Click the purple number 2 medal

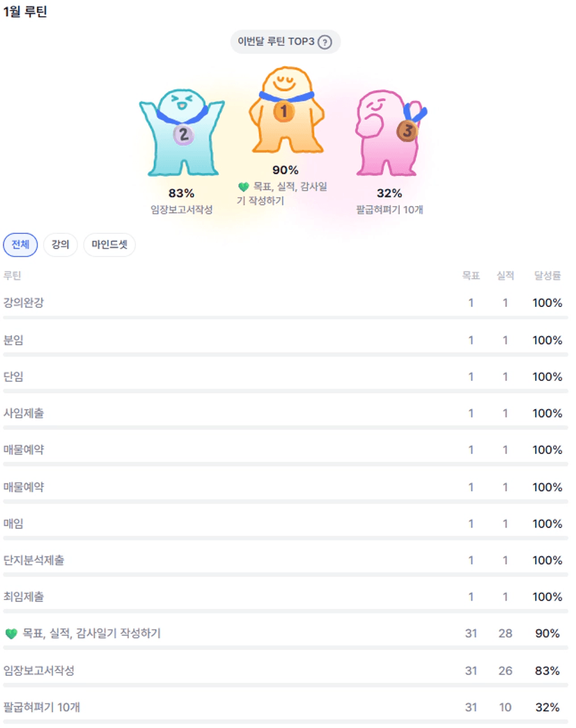[183, 134]
